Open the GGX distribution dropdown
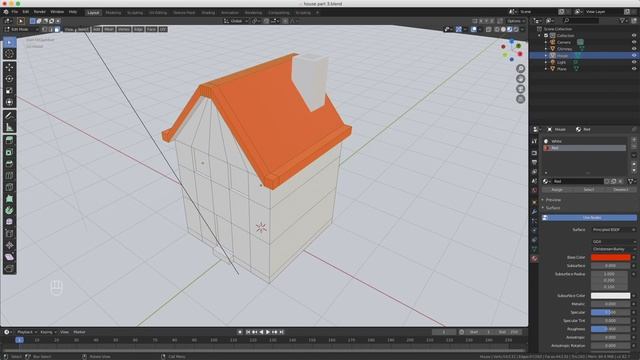 point(613,242)
